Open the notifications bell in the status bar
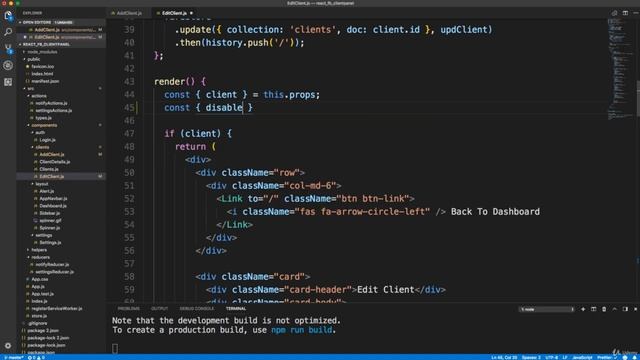Image resolution: width=640 pixels, height=360 pixels. pyautogui.click(x=635, y=358)
